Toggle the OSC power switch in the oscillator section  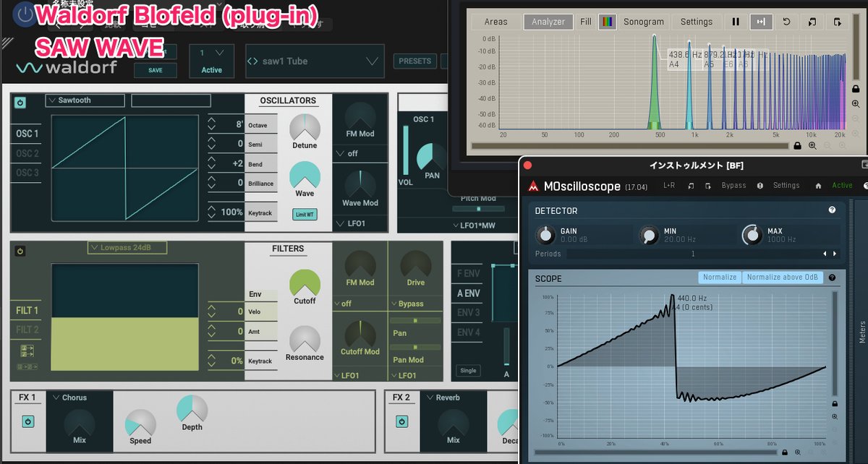coord(19,102)
